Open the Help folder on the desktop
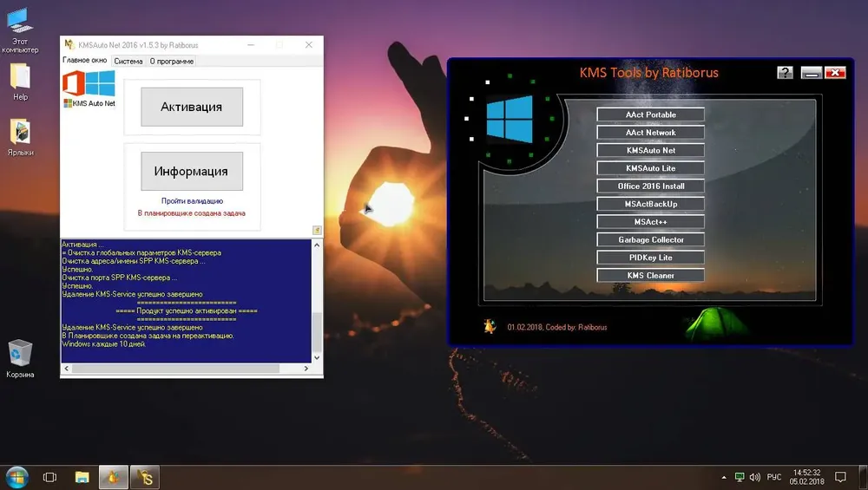The width and height of the screenshot is (868, 490). [x=20, y=77]
